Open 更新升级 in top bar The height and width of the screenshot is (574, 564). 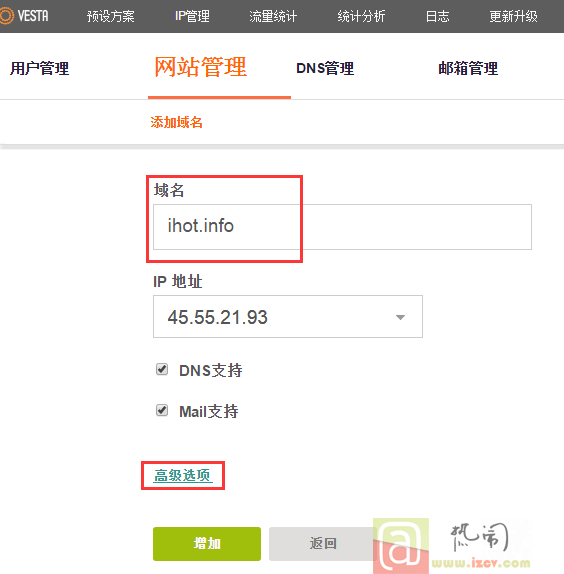click(513, 16)
